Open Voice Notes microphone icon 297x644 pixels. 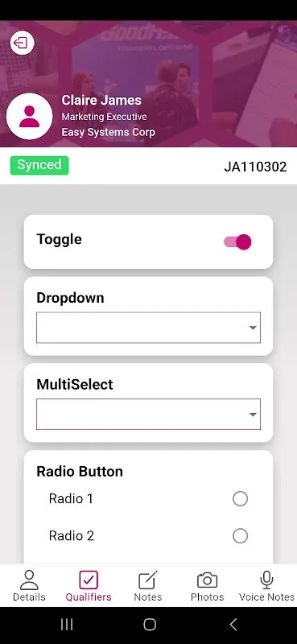point(266,580)
